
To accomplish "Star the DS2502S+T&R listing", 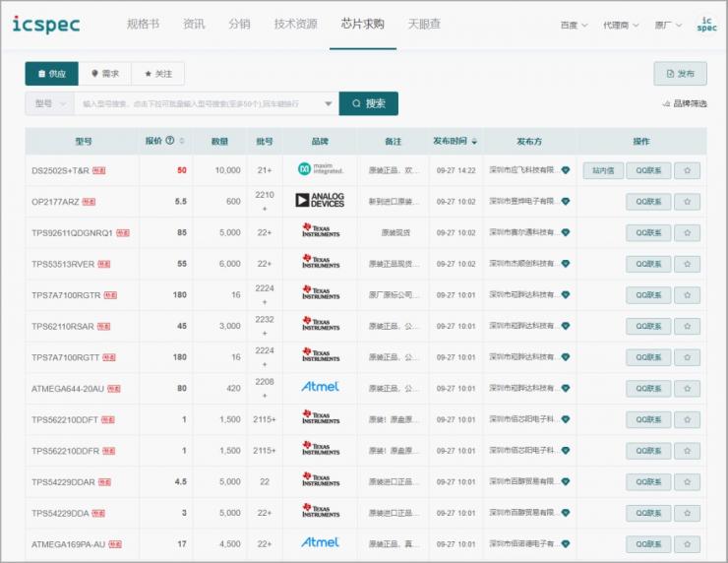I will (687, 170).
